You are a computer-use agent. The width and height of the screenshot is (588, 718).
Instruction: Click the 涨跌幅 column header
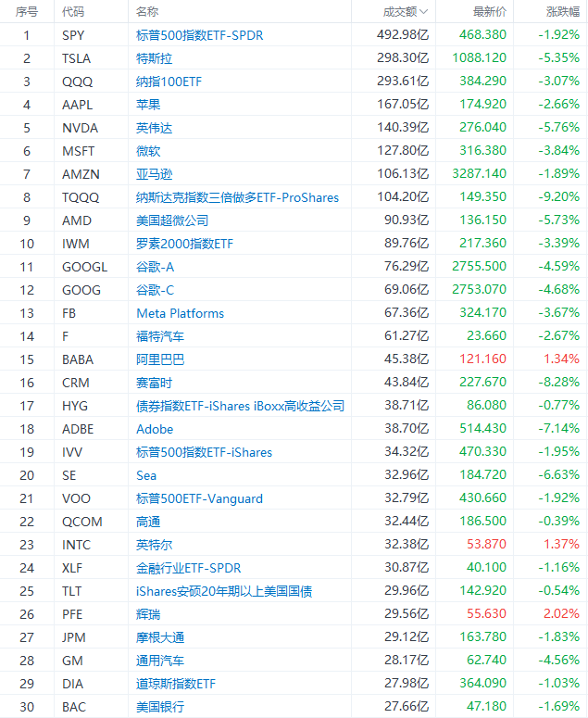[563, 12]
